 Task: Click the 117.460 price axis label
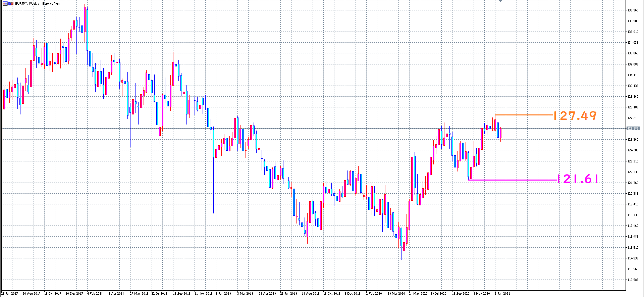pyautogui.click(x=633, y=226)
